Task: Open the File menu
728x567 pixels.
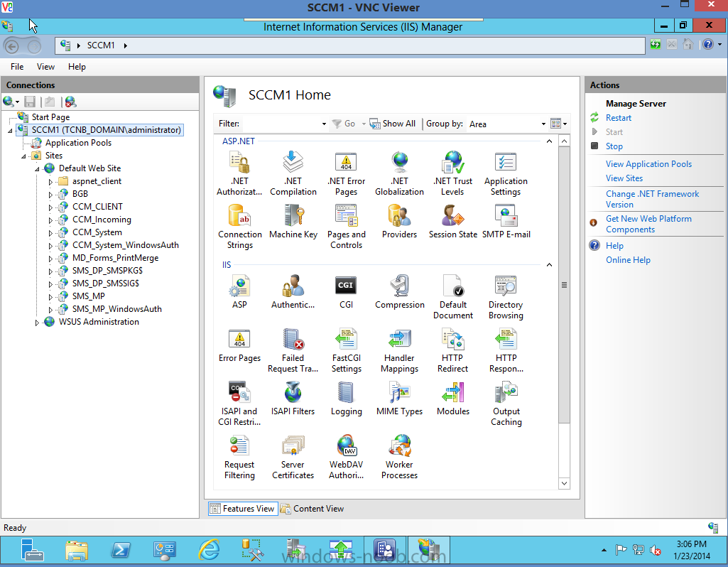Action: [17, 67]
